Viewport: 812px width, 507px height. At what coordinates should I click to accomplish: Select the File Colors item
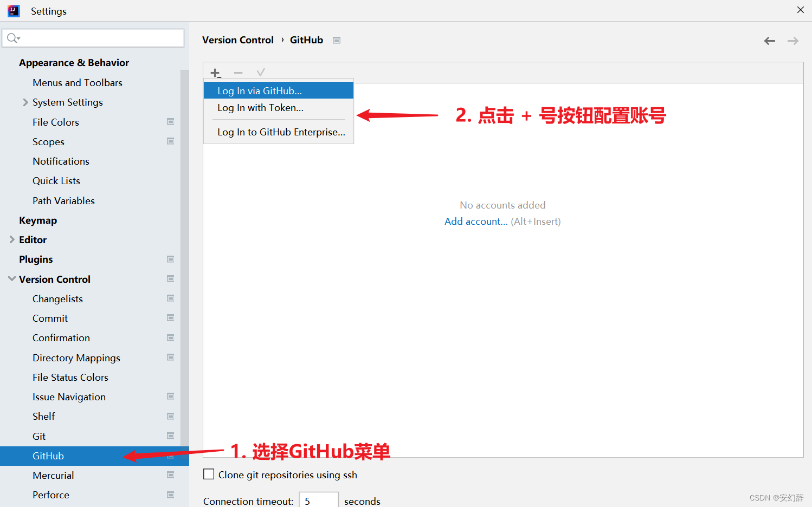(x=56, y=122)
